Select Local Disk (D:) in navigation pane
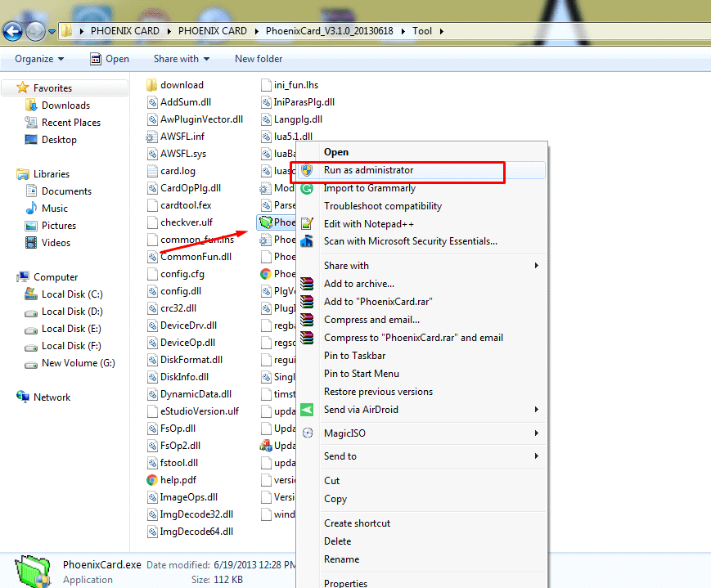711x588 pixels. pyautogui.click(x=72, y=312)
